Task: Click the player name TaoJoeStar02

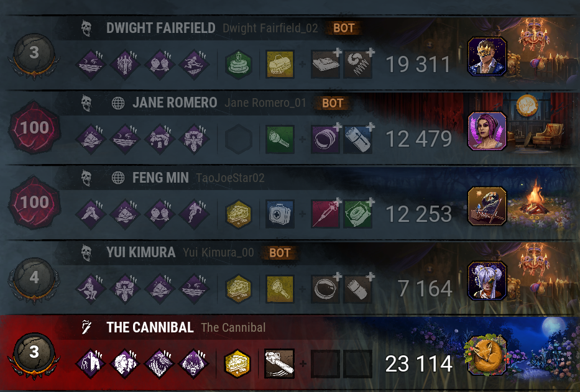Action: click(230, 178)
